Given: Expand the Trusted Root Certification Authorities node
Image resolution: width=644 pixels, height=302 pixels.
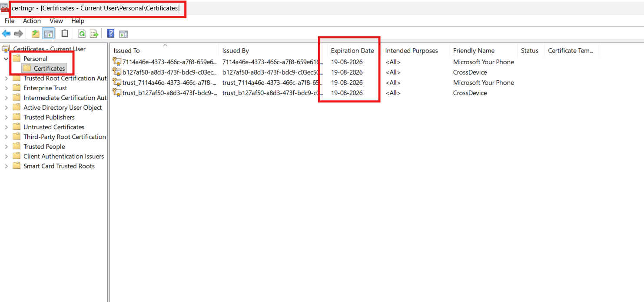Looking at the screenshot, I should click(6, 78).
